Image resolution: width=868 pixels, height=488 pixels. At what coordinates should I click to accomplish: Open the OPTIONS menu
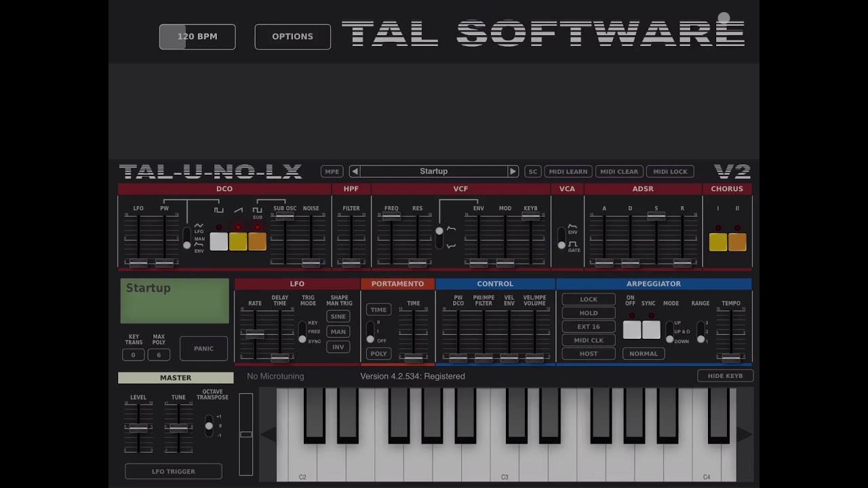tap(293, 37)
